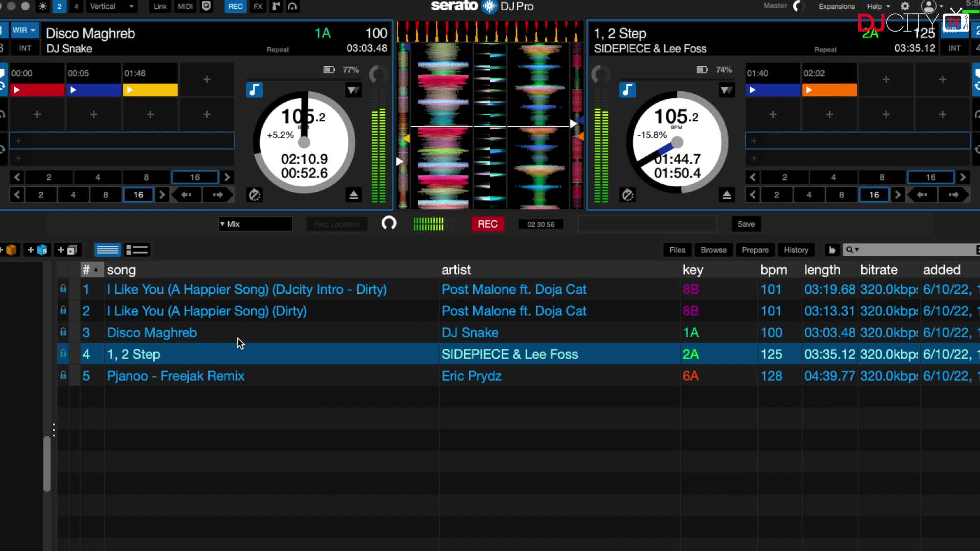
Task: Open the Help menu
Action: (878, 7)
